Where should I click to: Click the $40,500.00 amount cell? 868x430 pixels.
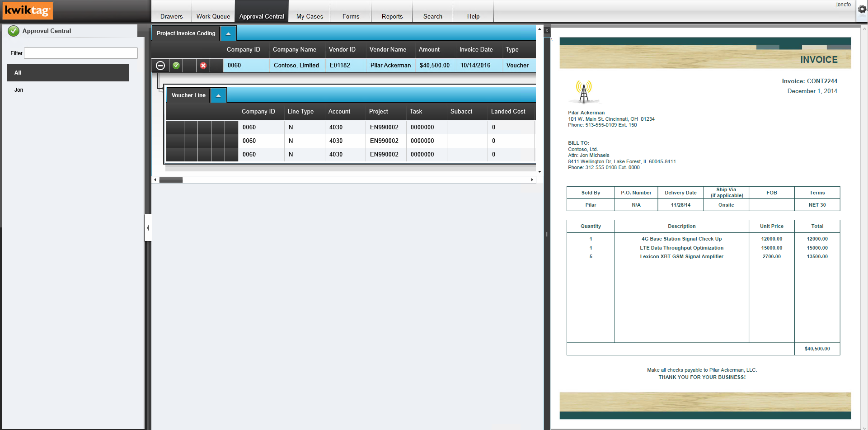(435, 66)
